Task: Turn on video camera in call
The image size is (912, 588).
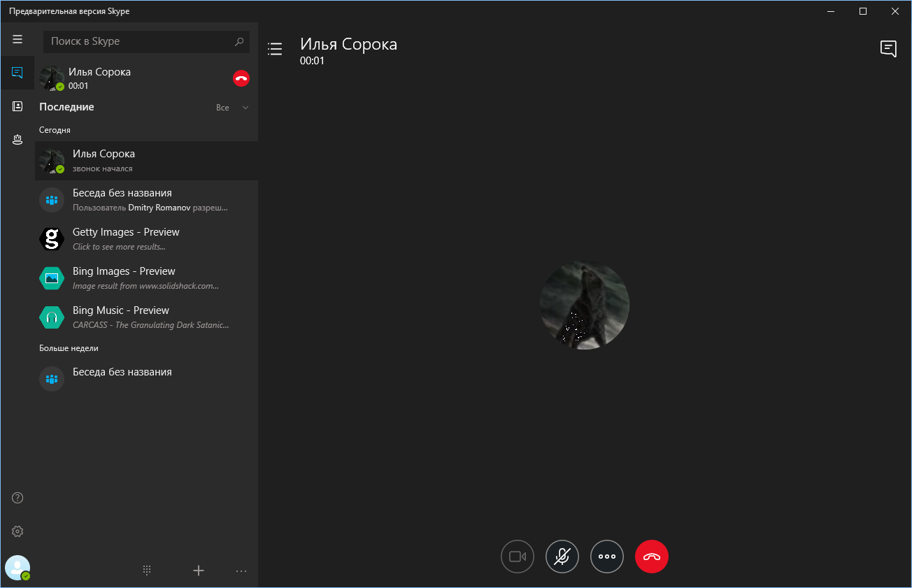Action: (x=518, y=557)
